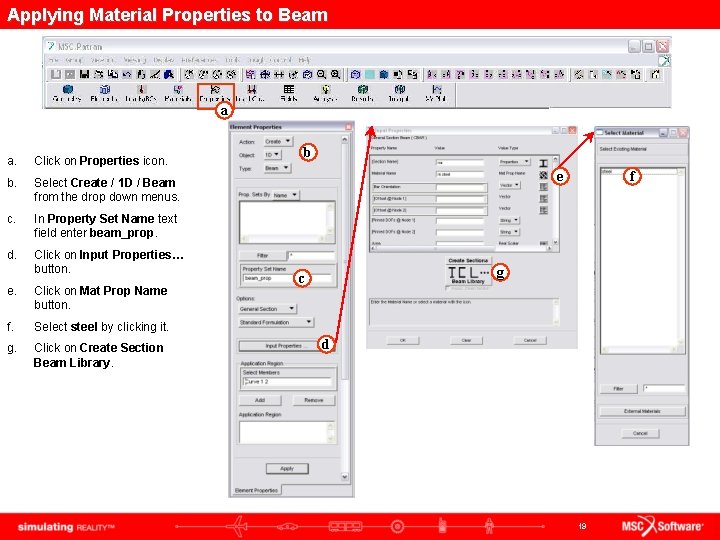720x540 pixels.
Task: Open the Load Cases application icon
Action: click(251, 93)
